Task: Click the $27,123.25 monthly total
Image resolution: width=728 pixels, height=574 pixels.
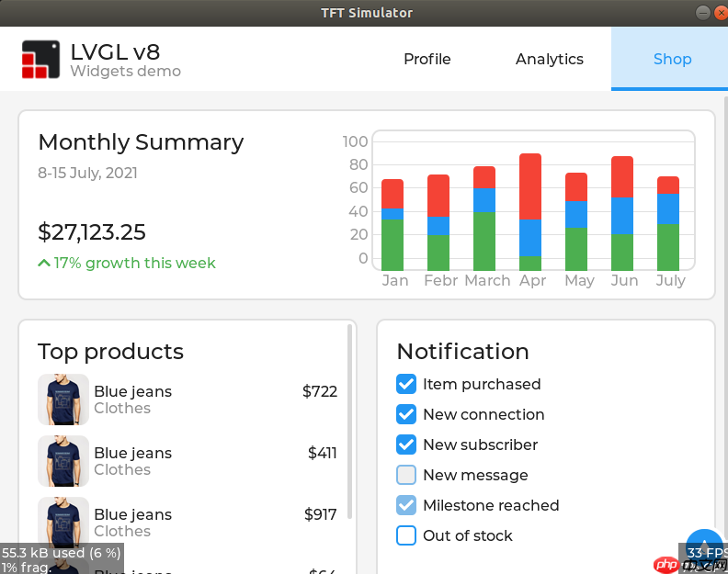Action: pyautogui.click(x=92, y=232)
